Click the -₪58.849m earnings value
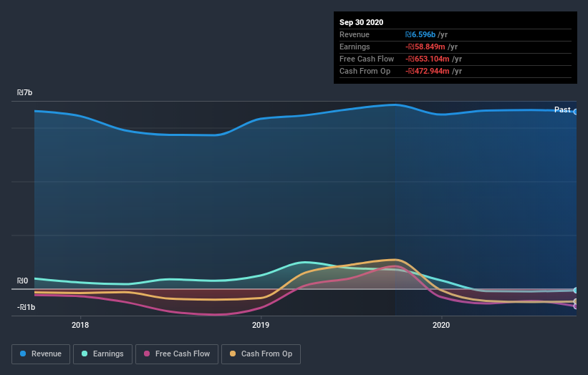The width and height of the screenshot is (588, 375). [x=425, y=47]
